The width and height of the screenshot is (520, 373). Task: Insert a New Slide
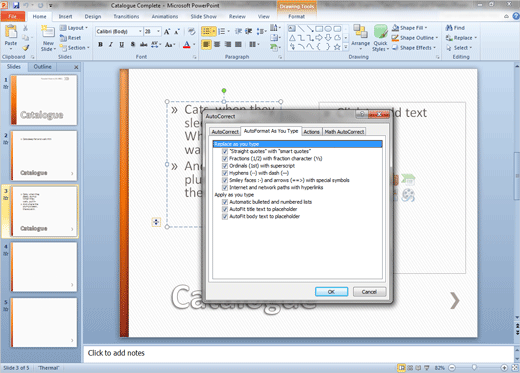pyautogui.click(x=48, y=38)
